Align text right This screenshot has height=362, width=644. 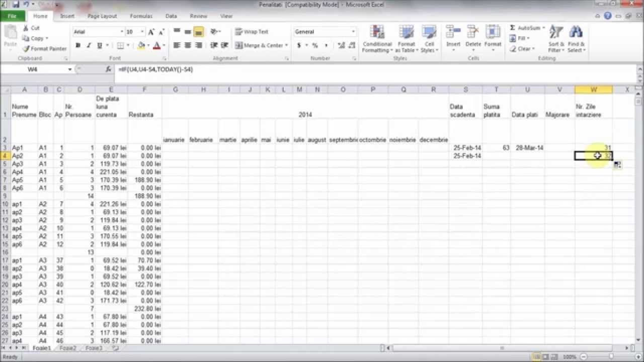point(198,45)
